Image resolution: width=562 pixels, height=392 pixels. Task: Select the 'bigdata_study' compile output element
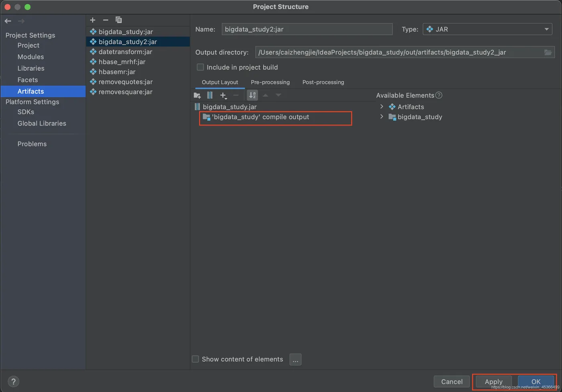[x=261, y=117]
